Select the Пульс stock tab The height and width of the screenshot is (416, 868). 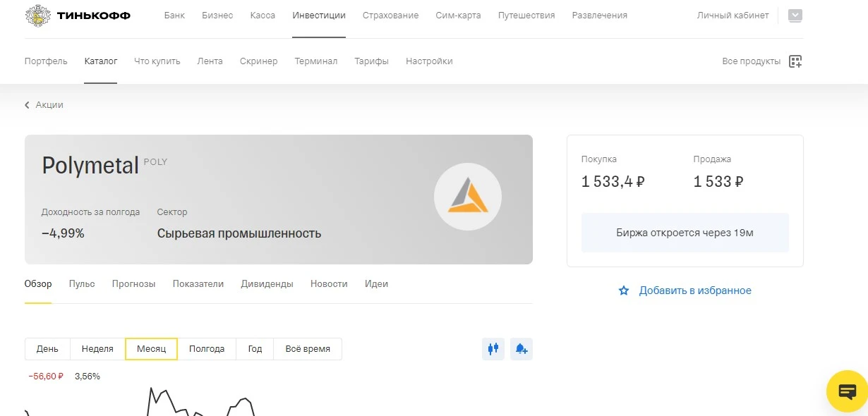pyautogui.click(x=82, y=284)
